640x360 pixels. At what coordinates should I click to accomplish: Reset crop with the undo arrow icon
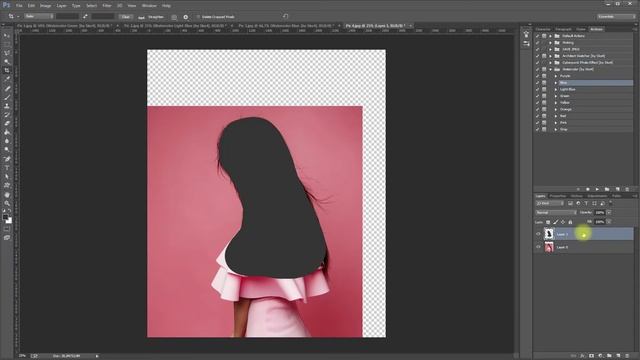click(x=285, y=17)
